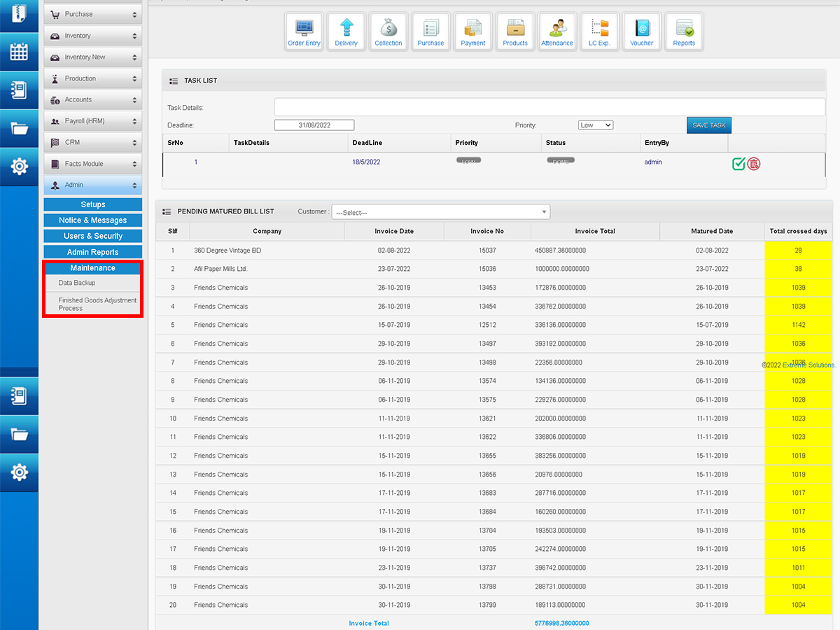Open the Priority dropdown
This screenshot has height=630, width=840.
[596, 125]
